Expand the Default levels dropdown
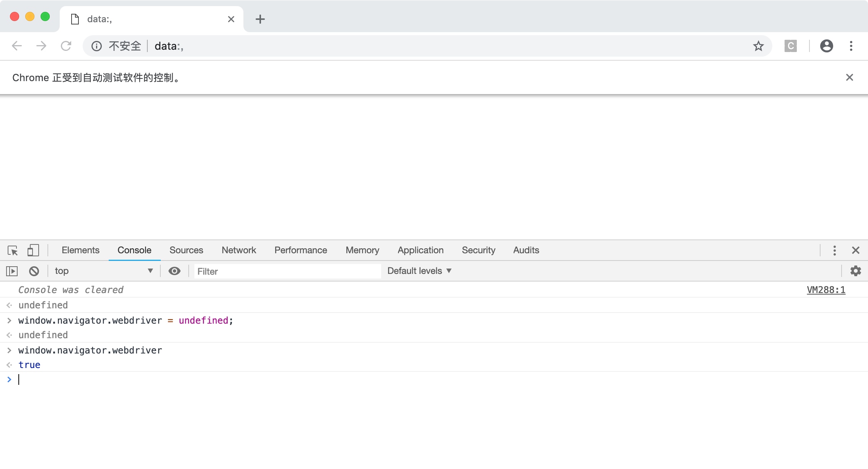The image size is (868, 469). click(x=420, y=271)
